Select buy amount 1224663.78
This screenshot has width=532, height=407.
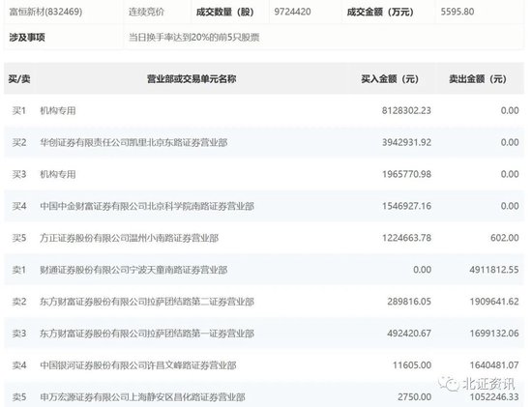pyautogui.click(x=406, y=238)
